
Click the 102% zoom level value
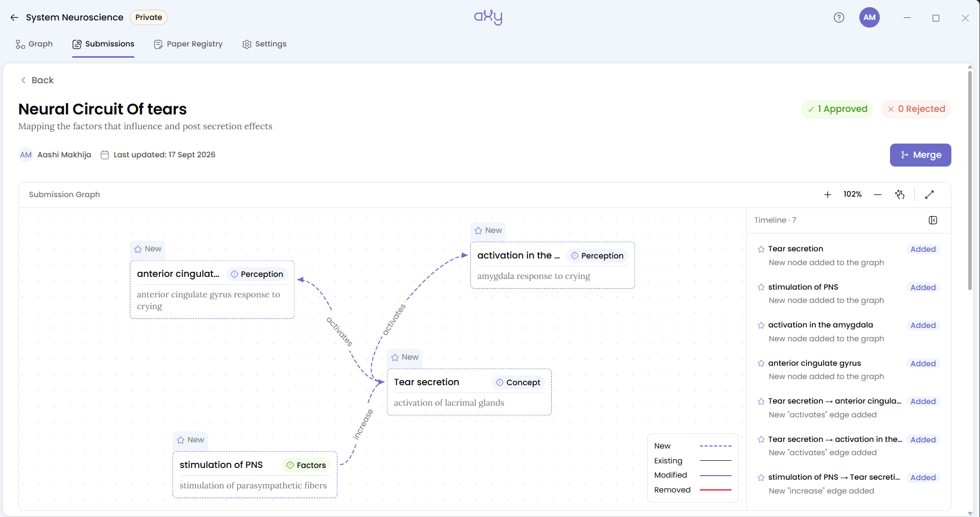pos(852,194)
